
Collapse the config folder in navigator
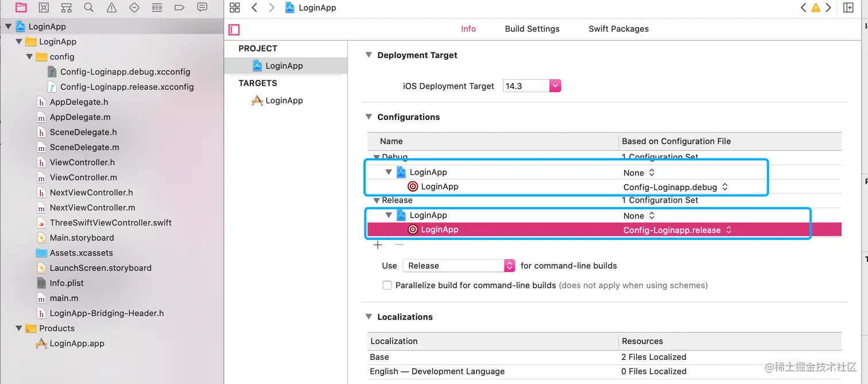(29, 57)
